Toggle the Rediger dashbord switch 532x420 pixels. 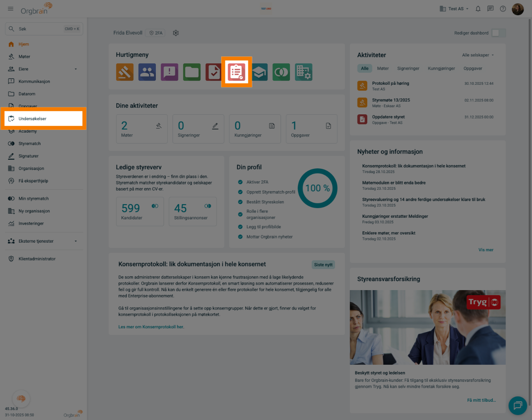click(x=498, y=33)
